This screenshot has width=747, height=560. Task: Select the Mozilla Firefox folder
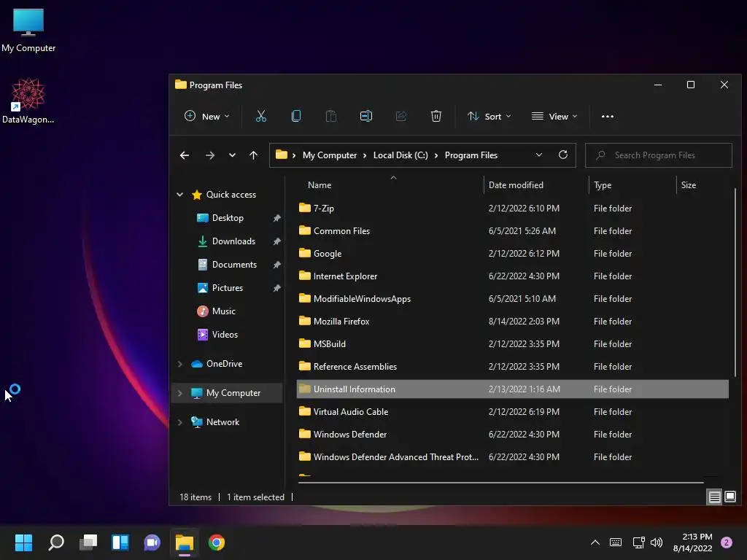[513, 321]
